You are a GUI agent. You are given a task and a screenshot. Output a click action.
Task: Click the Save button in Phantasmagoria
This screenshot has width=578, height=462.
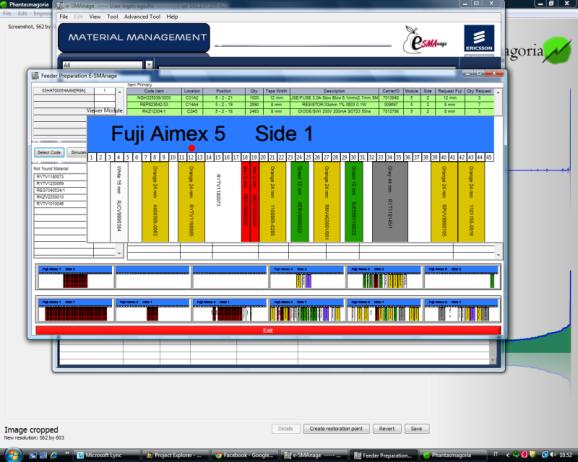coord(417,428)
